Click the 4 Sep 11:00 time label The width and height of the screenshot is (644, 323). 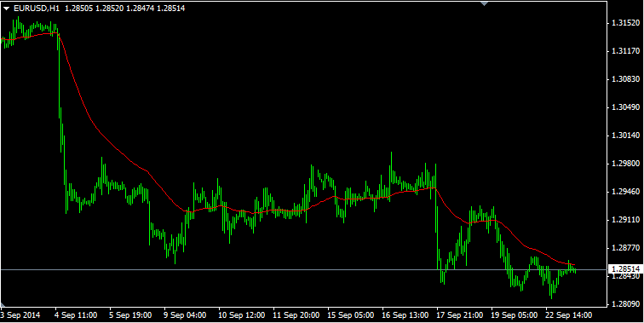(x=77, y=315)
